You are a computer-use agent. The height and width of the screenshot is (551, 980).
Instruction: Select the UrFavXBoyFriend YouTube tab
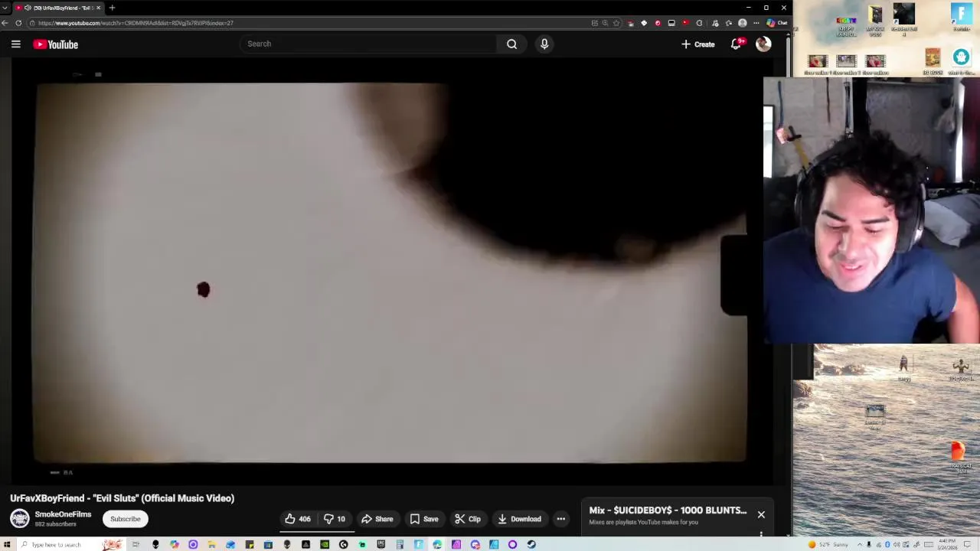[x=58, y=8]
